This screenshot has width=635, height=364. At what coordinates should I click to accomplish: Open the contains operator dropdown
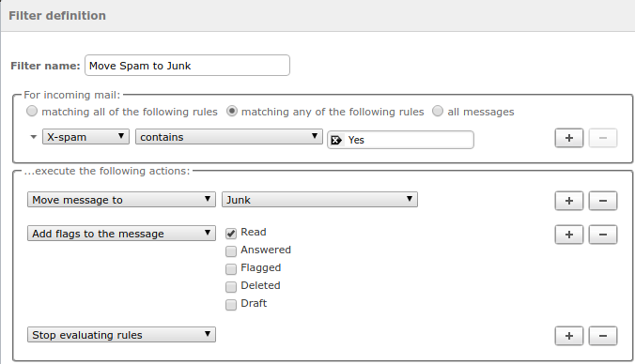(x=229, y=137)
